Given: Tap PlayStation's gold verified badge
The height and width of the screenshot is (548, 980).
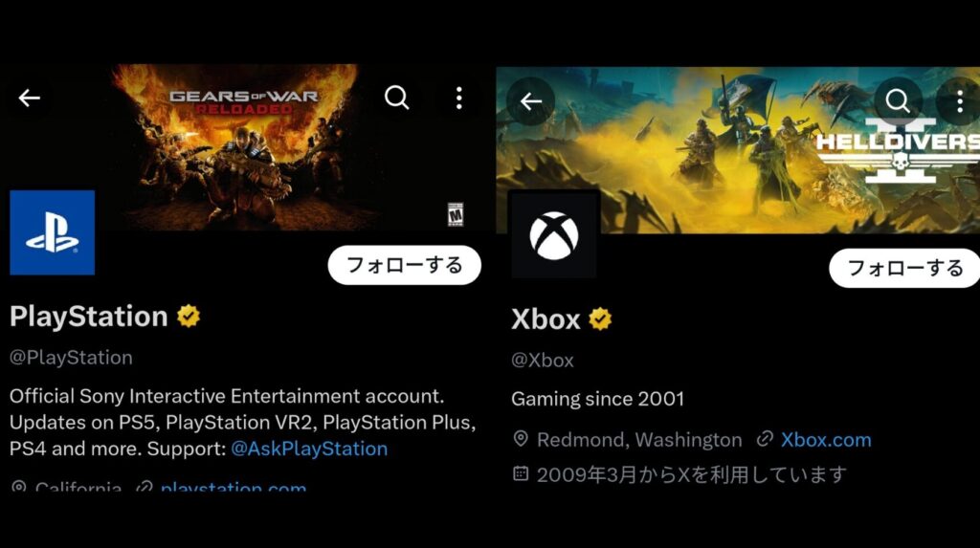Looking at the screenshot, I should 189,317.
